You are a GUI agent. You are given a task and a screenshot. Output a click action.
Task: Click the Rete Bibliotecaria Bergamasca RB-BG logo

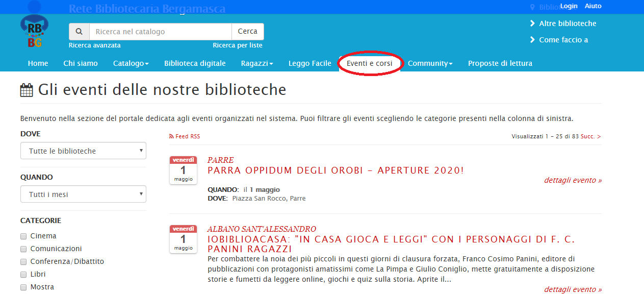point(34,28)
